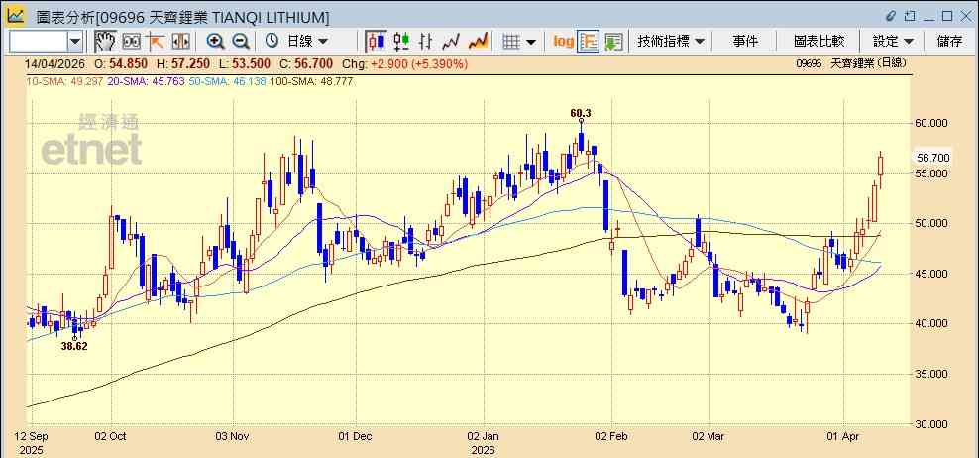Click the 35.000 price axis label
The width and height of the screenshot is (980, 458).
coord(931,374)
